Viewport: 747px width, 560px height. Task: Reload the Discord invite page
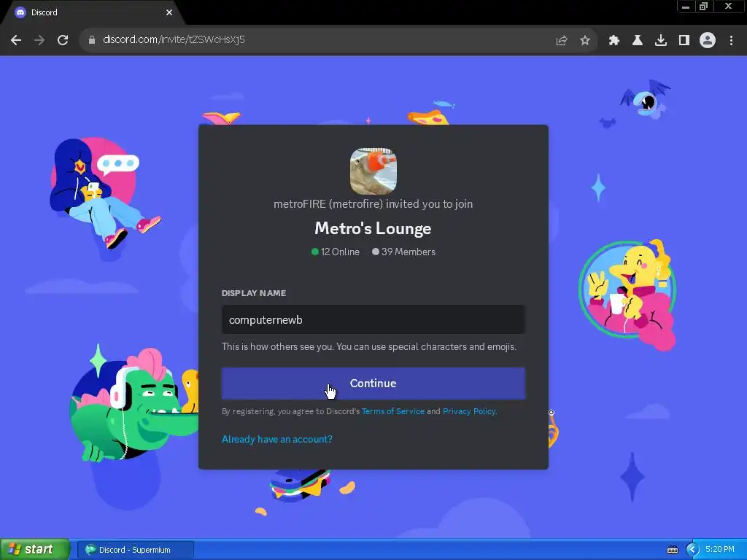(63, 40)
